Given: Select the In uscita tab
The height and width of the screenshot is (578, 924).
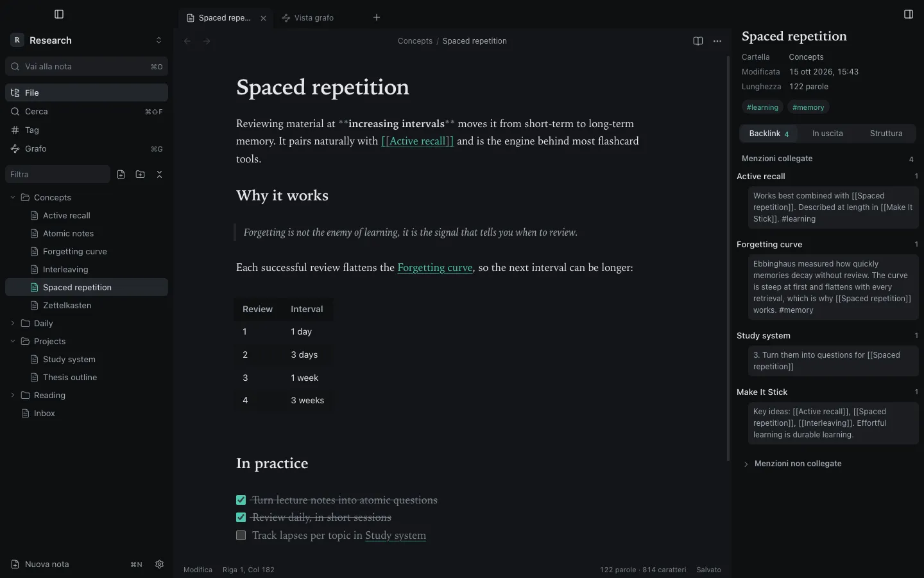Looking at the screenshot, I should tap(827, 134).
